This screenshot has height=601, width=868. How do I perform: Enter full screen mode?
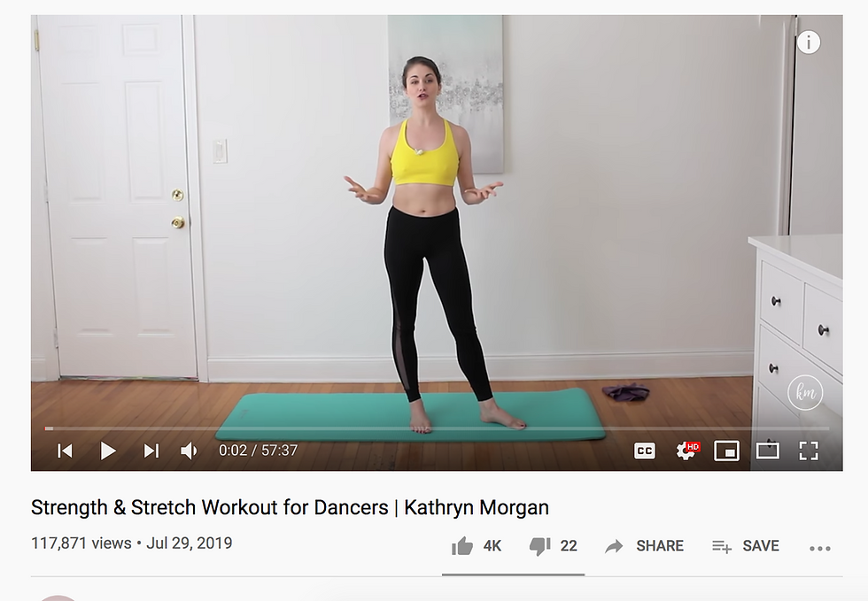(809, 451)
